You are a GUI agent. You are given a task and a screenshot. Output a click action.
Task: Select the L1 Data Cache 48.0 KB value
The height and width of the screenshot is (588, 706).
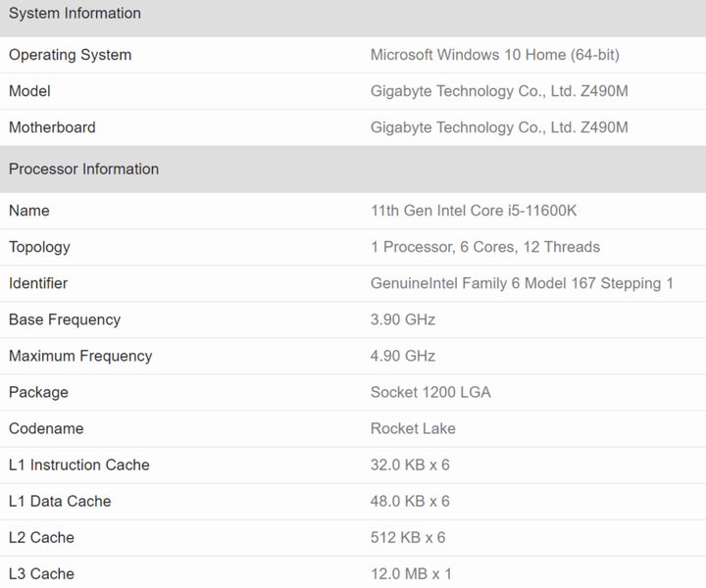(410, 501)
